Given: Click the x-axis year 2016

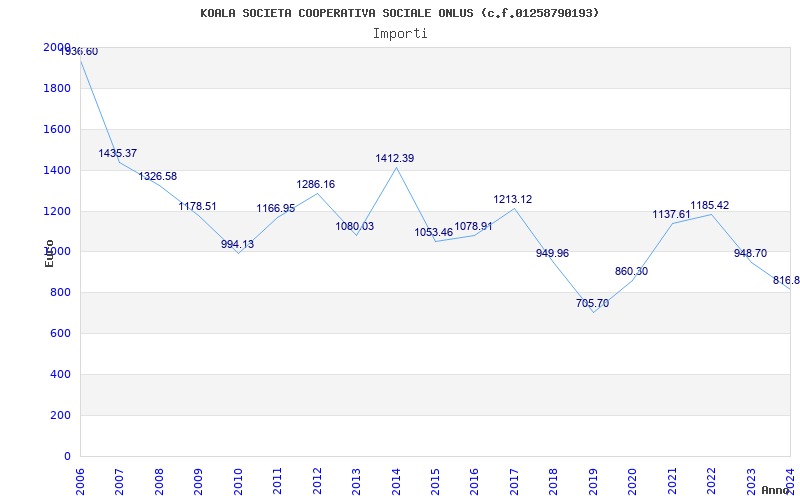Looking at the screenshot, I should click(x=474, y=482).
